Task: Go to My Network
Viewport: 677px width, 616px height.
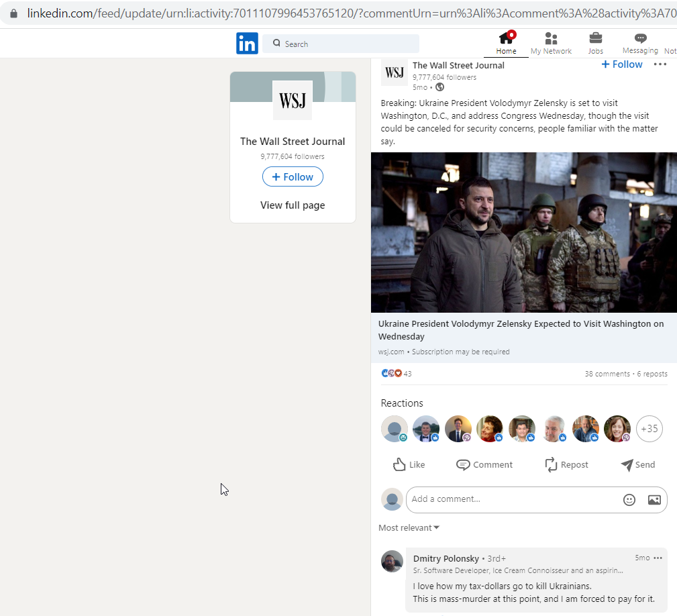Action: 551,43
